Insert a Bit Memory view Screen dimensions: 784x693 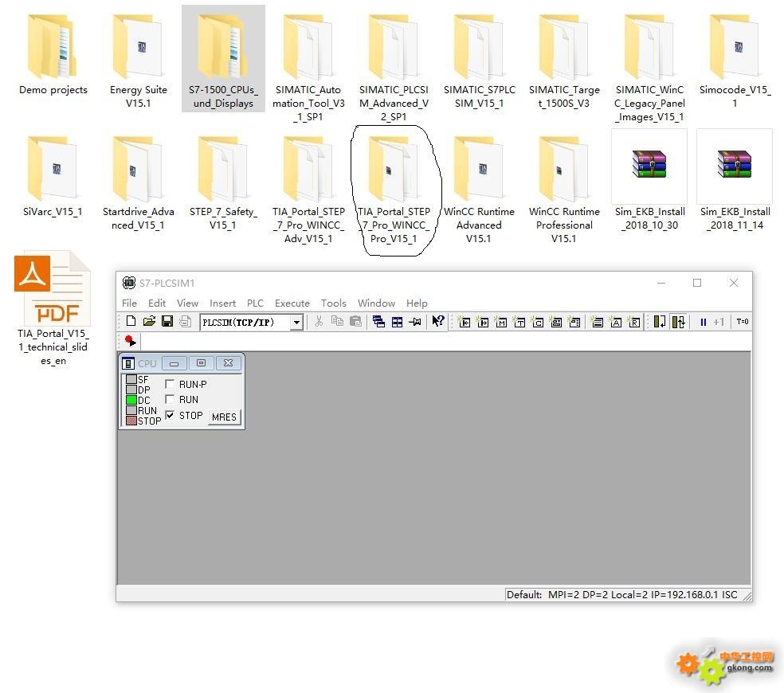click(501, 322)
